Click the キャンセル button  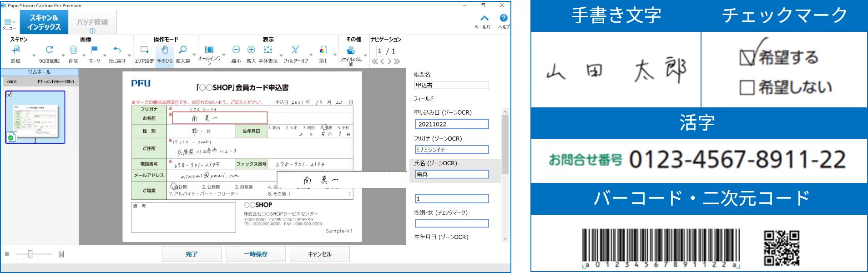tap(319, 254)
